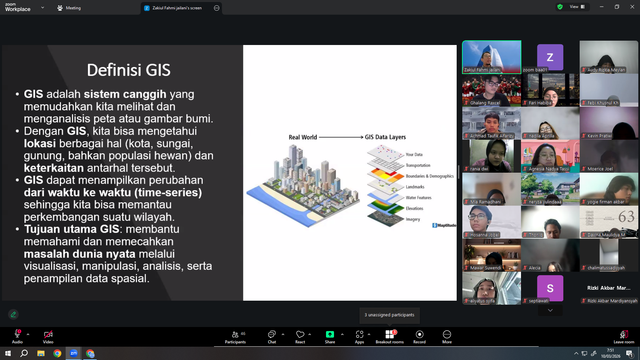This screenshot has height=360, width=640.
Task: Click options icon on shared screen tab
Action: pos(217,8)
